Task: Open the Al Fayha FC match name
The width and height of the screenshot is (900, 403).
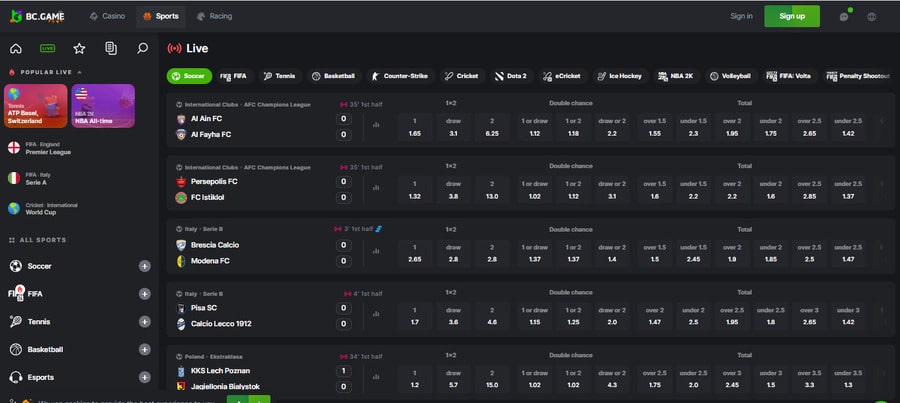Action: pos(211,135)
